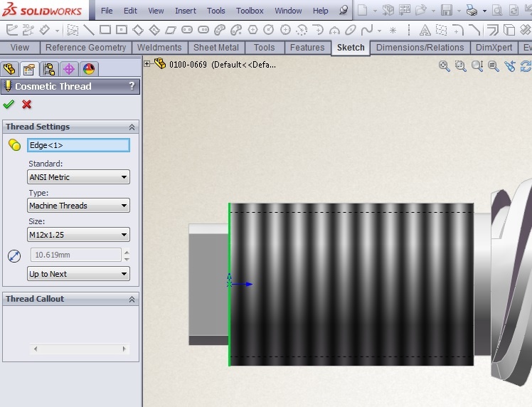Click the Edge<1> selection box

click(78, 145)
